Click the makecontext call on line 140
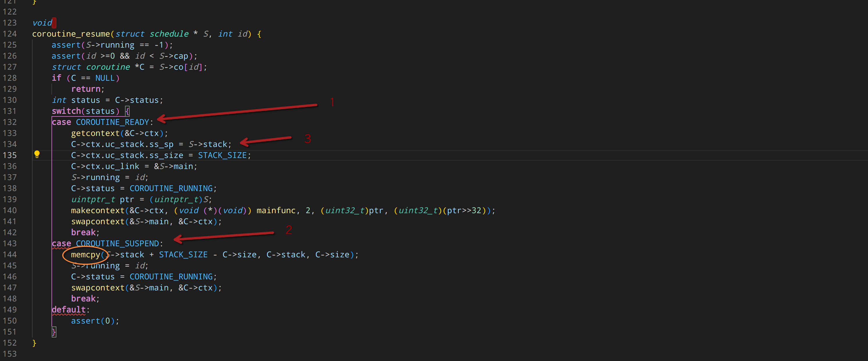 coord(98,211)
